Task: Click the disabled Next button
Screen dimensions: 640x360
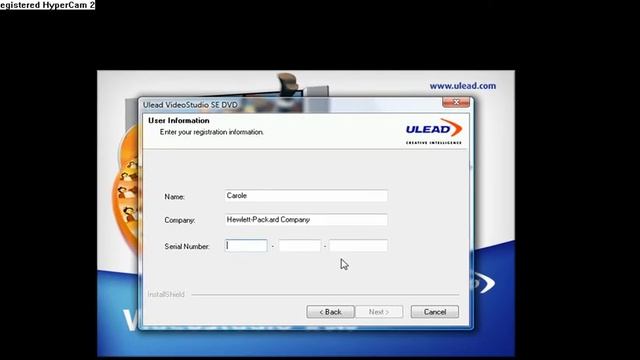Action: (379, 312)
